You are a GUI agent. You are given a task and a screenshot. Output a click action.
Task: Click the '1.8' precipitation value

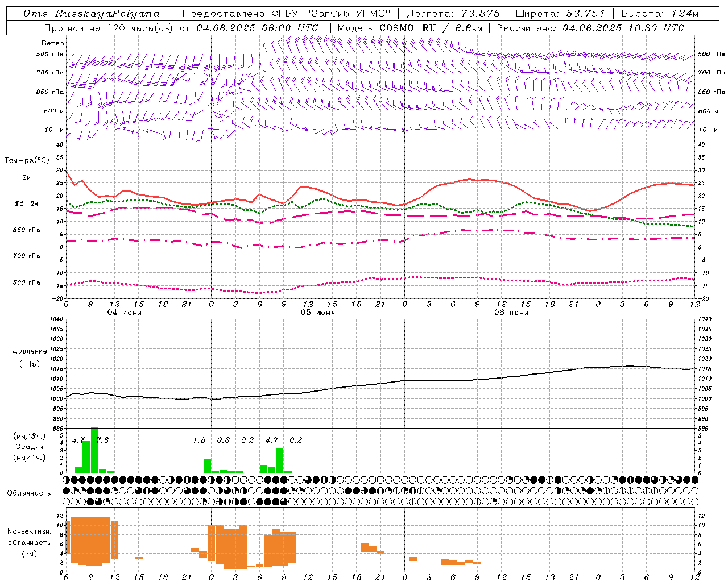click(199, 440)
